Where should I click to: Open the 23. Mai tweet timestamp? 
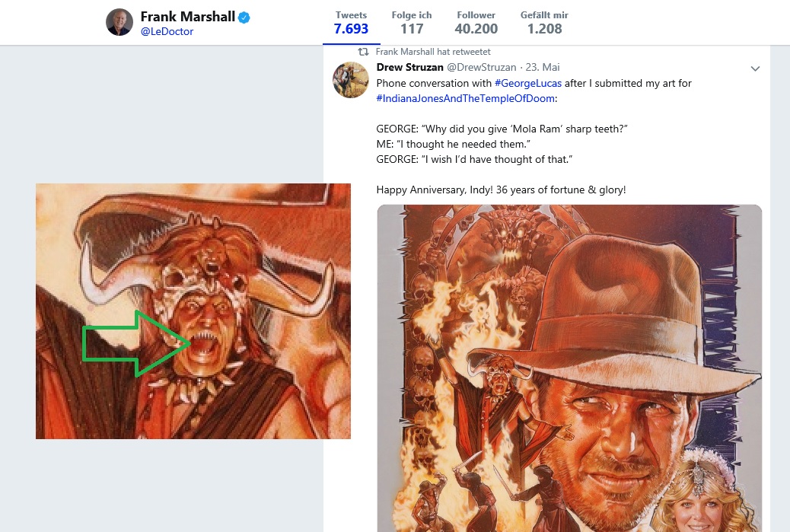(x=545, y=68)
